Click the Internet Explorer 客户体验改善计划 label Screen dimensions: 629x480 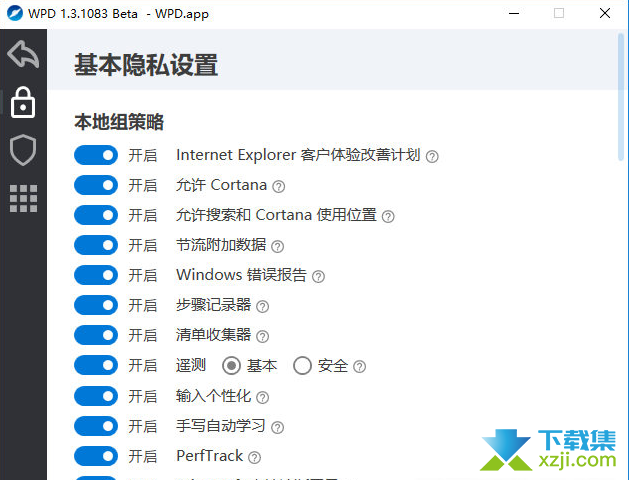(298, 155)
